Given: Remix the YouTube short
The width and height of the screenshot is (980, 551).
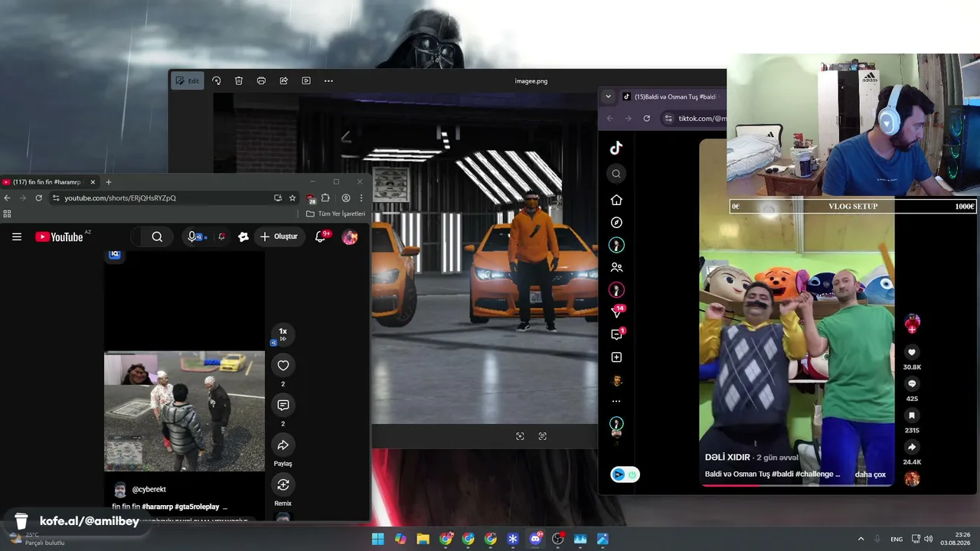Looking at the screenshot, I should click(283, 485).
